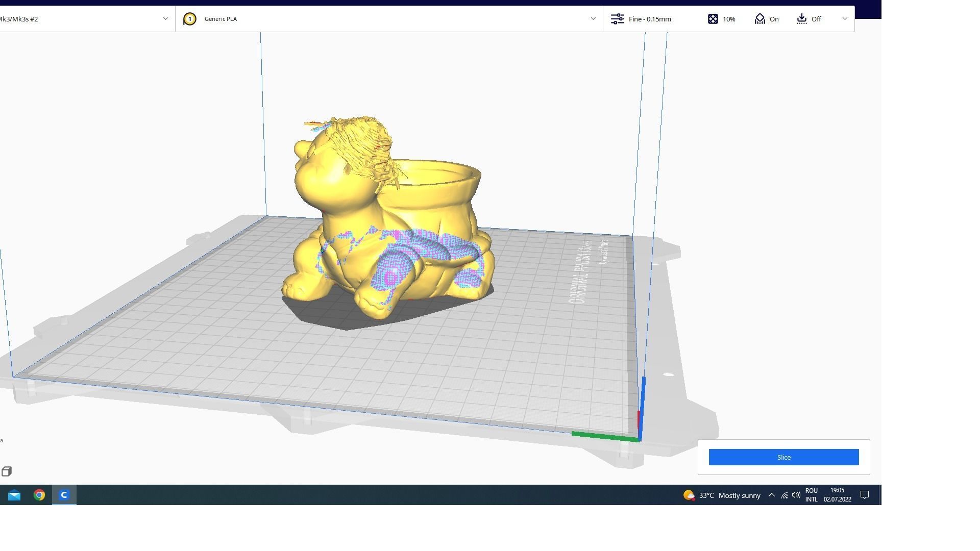Click the 10% infill density icon
The width and height of the screenshot is (980, 551).
(x=713, y=19)
